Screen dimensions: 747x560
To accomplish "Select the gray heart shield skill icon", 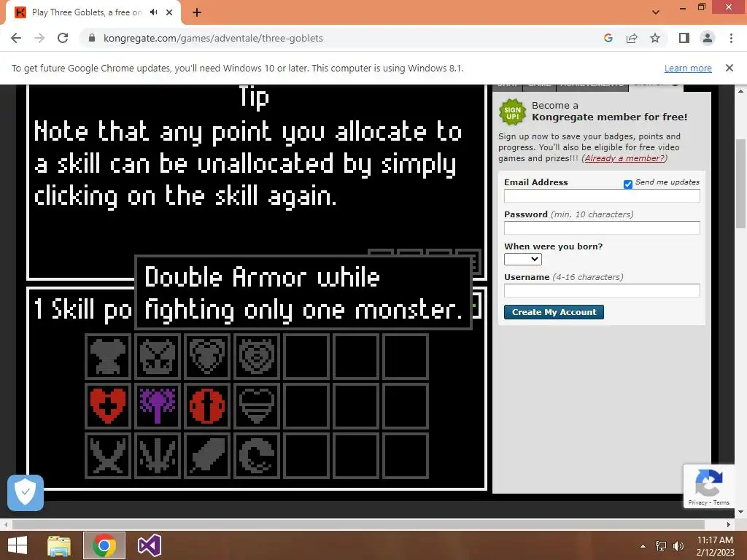I will coord(207,356).
